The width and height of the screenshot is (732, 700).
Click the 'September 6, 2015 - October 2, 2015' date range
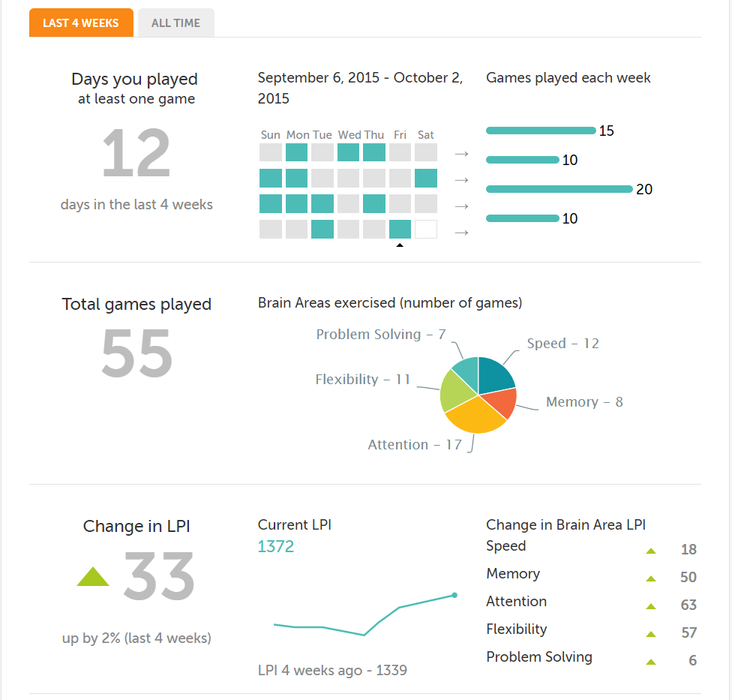coord(361,88)
